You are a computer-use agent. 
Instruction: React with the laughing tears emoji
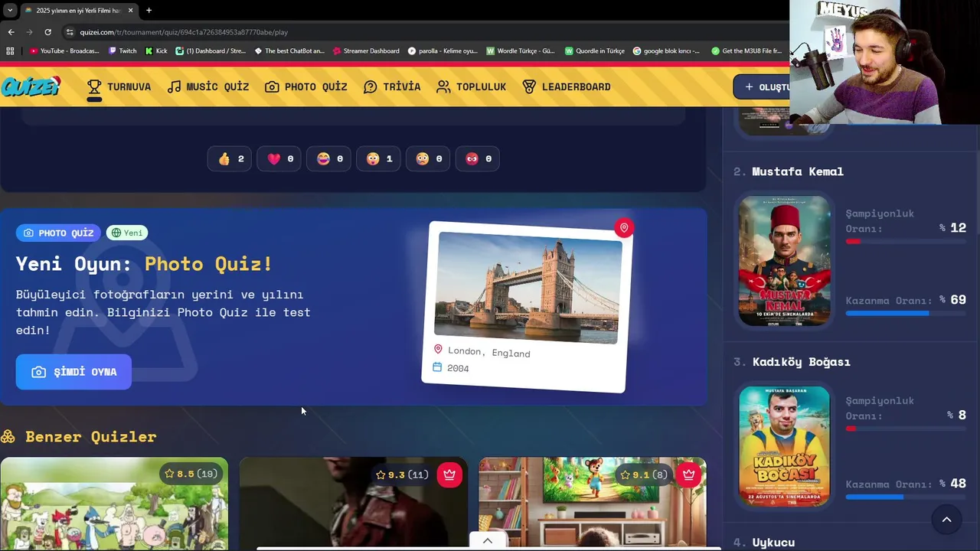[329, 158]
